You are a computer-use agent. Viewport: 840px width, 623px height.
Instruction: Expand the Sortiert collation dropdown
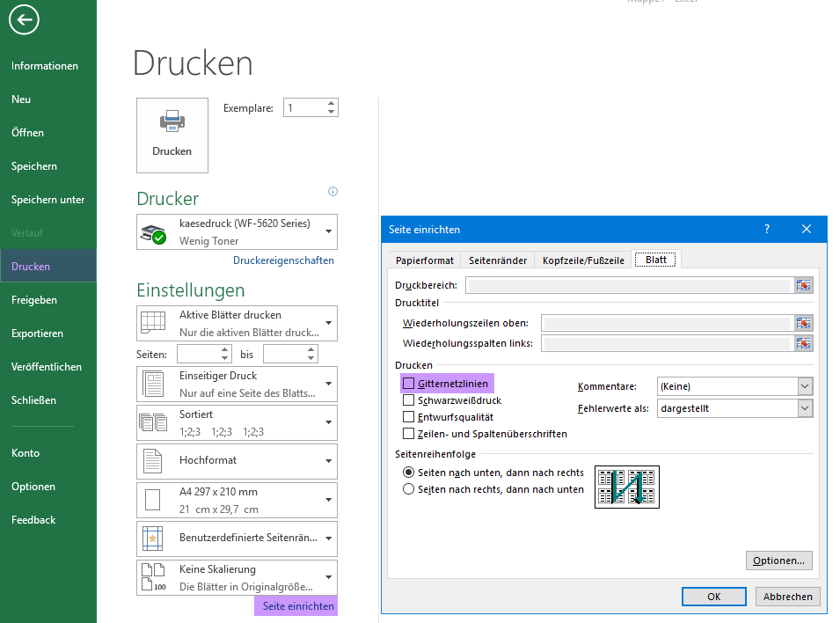tap(328, 422)
